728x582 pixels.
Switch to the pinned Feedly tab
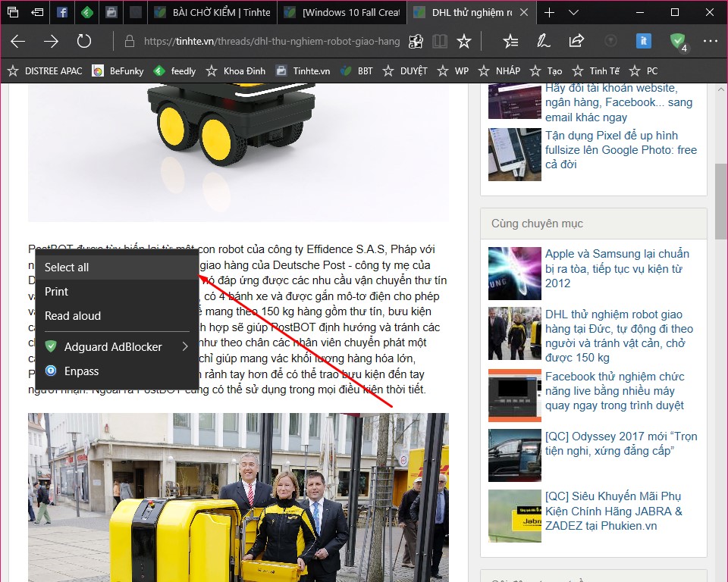point(86,13)
